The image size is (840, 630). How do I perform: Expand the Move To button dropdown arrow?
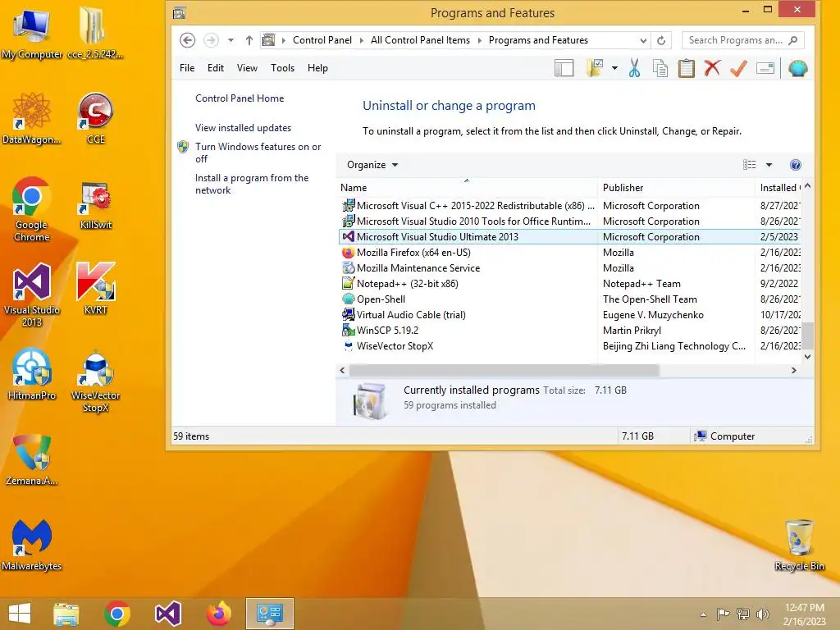(x=614, y=68)
